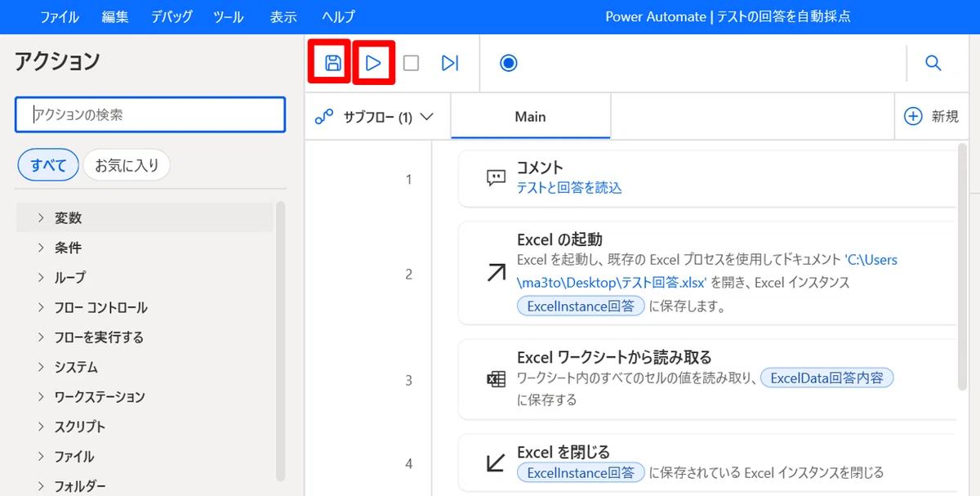Click step number 1 in the gutter

click(x=408, y=180)
